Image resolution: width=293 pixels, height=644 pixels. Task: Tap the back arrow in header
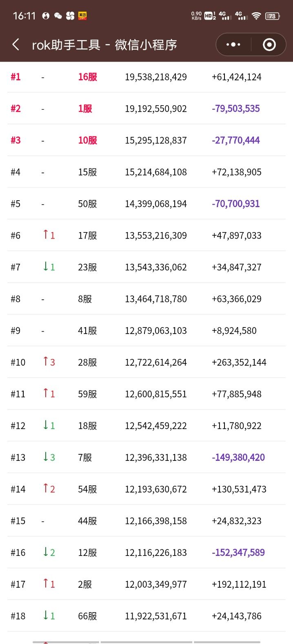tap(16, 44)
